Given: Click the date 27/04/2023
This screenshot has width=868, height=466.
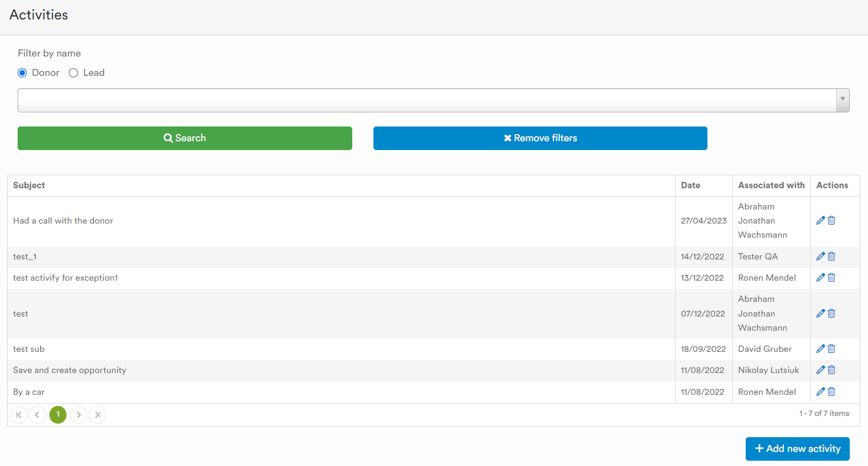Looking at the screenshot, I should click(x=703, y=221).
